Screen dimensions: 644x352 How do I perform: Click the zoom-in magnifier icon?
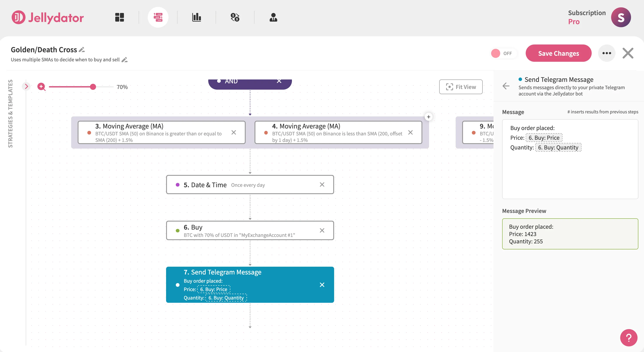[x=42, y=87]
